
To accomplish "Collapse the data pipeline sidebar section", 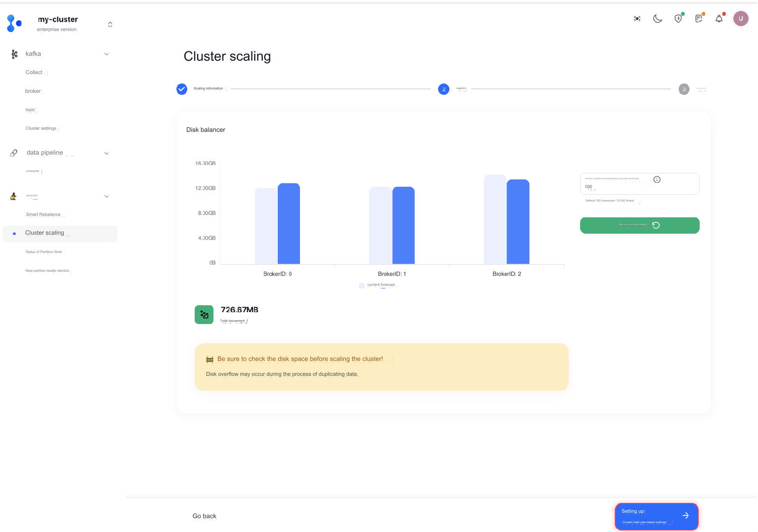I will (106, 153).
